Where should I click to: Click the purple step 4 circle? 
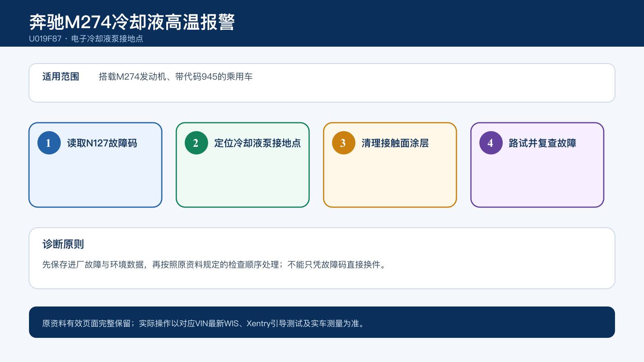(491, 143)
